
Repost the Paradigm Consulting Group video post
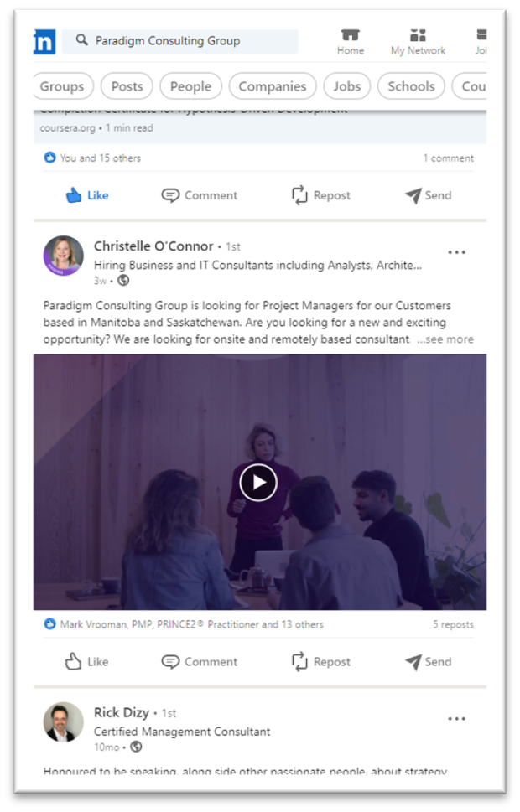click(321, 661)
